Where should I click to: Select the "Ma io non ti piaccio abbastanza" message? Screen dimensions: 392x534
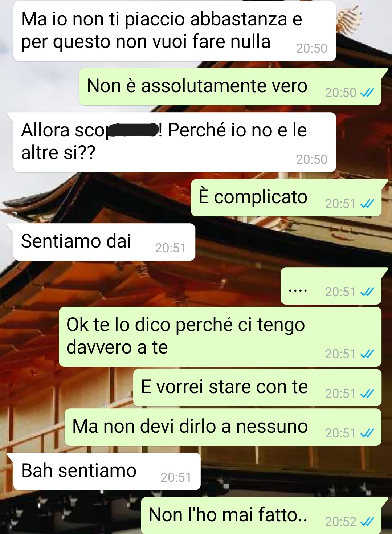pos(175,31)
